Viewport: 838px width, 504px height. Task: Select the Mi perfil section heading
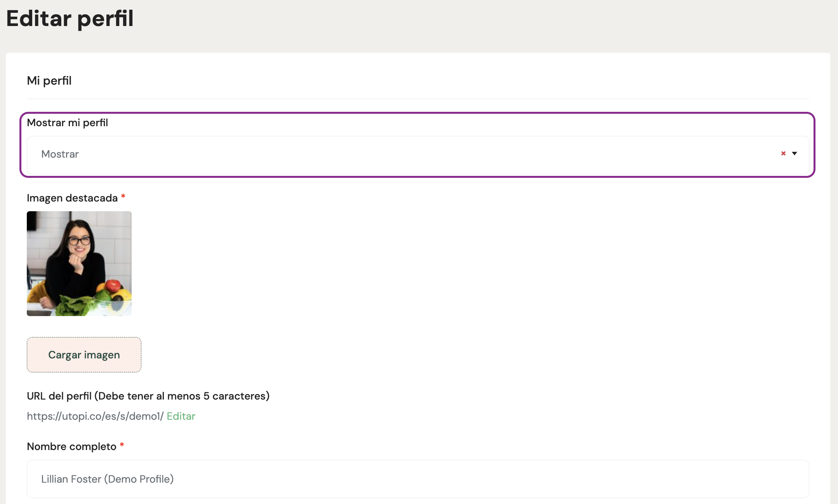49,81
